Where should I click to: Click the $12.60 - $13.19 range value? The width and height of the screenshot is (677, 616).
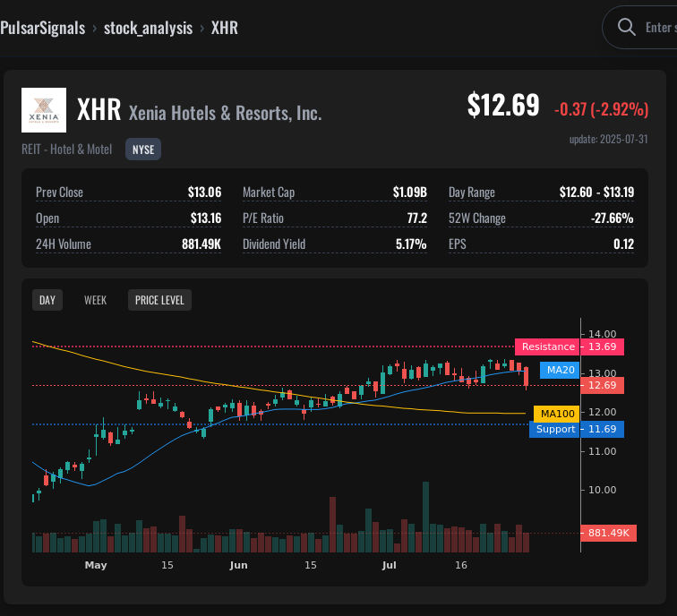(596, 192)
